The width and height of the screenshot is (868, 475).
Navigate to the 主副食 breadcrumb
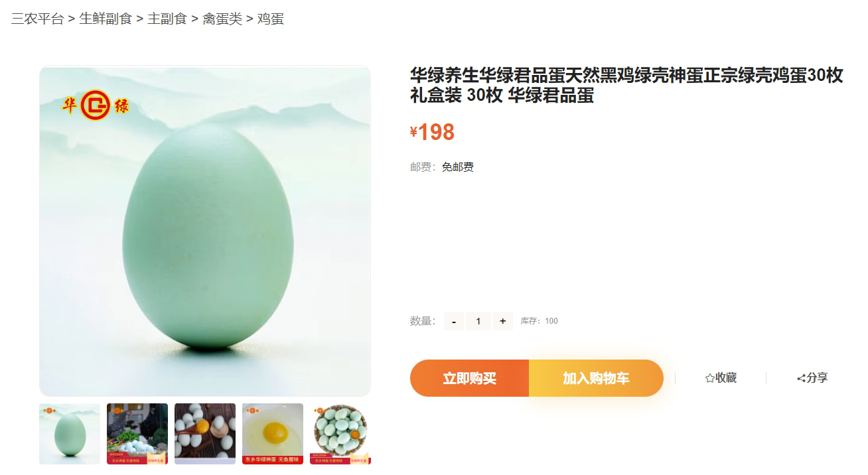pyautogui.click(x=167, y=19)
